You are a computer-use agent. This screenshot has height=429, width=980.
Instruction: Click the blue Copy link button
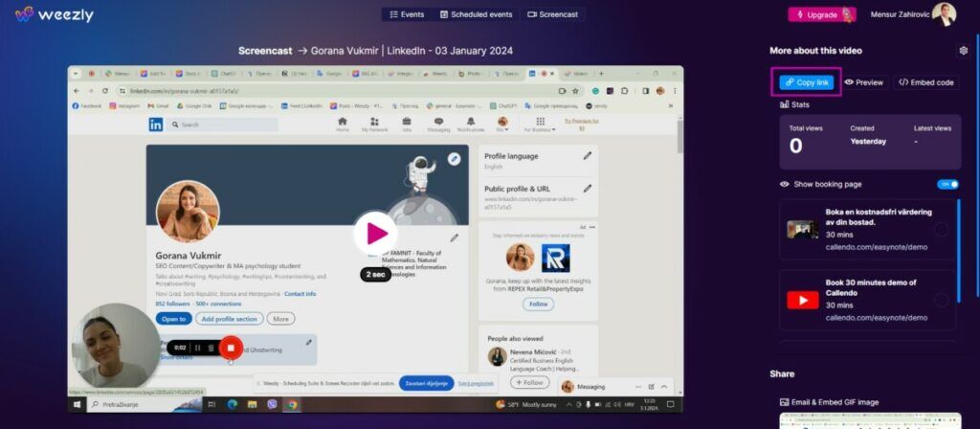(806, 82)
